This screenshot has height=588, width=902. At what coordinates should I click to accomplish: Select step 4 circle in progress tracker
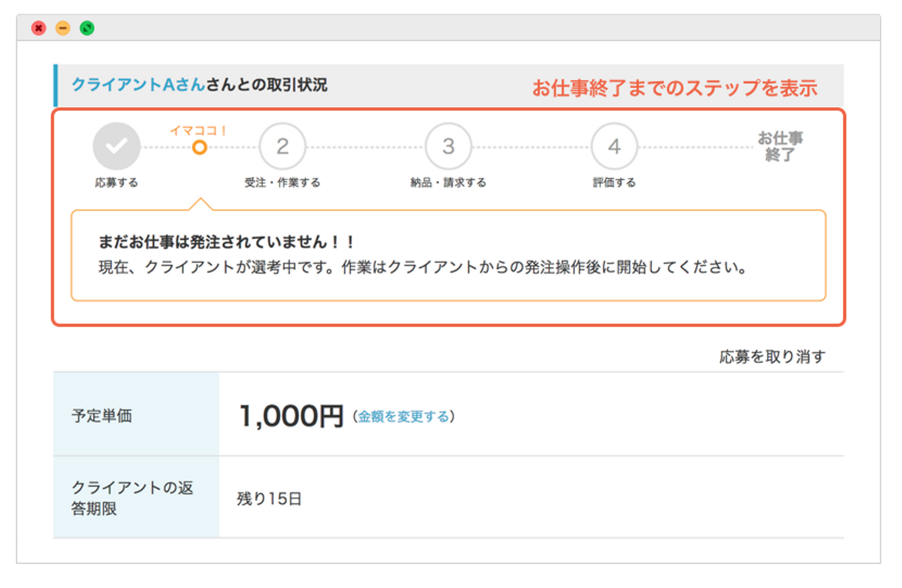click(x=614, y=146)
